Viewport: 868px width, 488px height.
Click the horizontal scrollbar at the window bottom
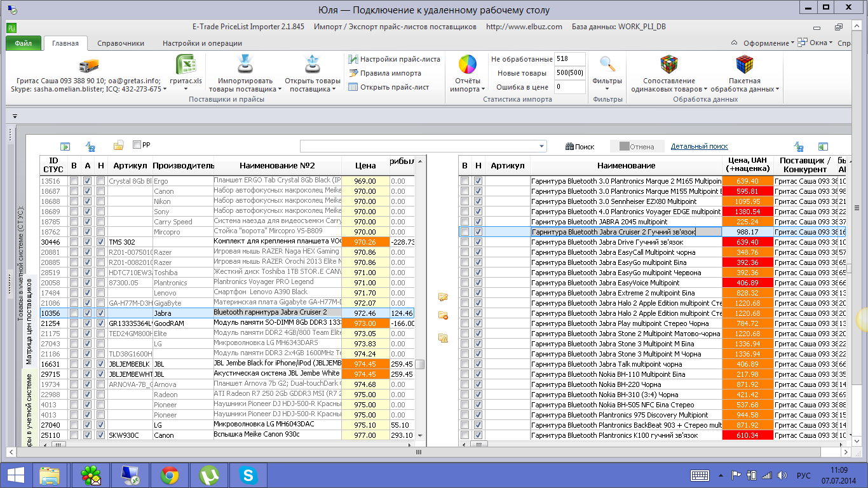pos(418,452)
